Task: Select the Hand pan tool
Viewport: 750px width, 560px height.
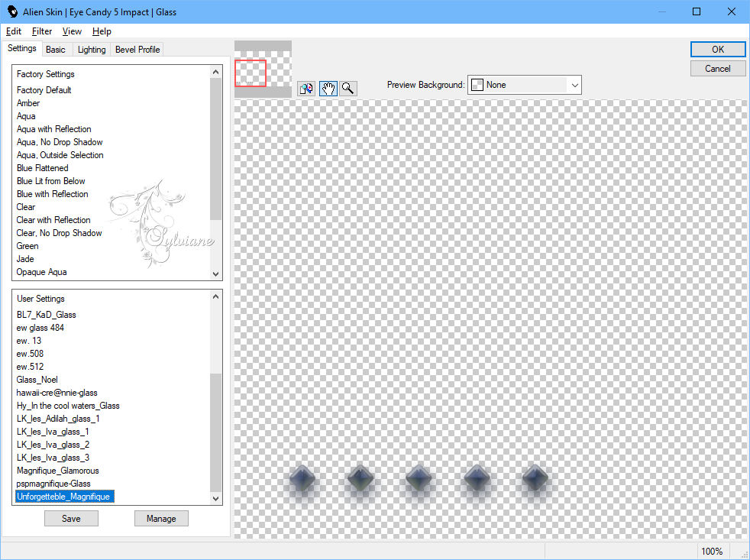Action: 328,89
